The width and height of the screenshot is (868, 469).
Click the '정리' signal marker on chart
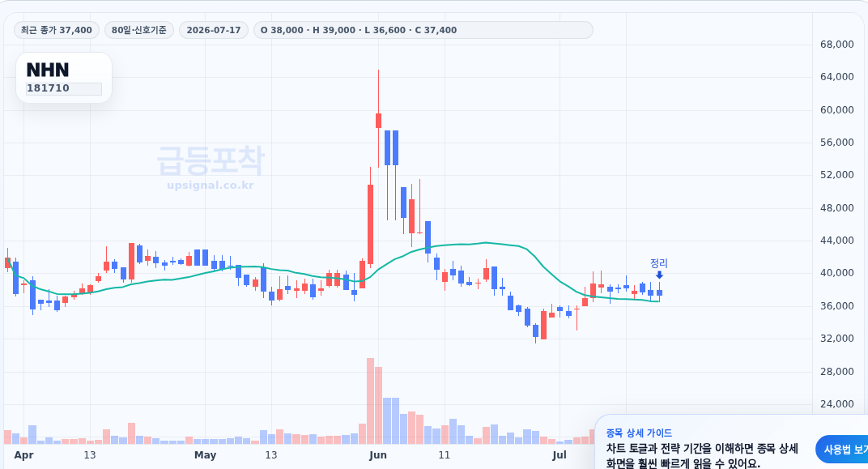(x=659, y=263)
